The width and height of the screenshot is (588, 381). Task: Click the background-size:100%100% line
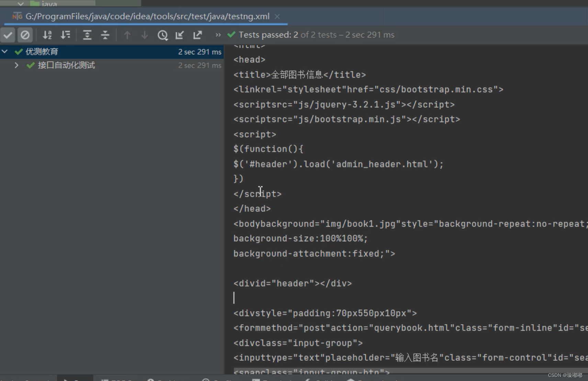[x=301, y=239]
